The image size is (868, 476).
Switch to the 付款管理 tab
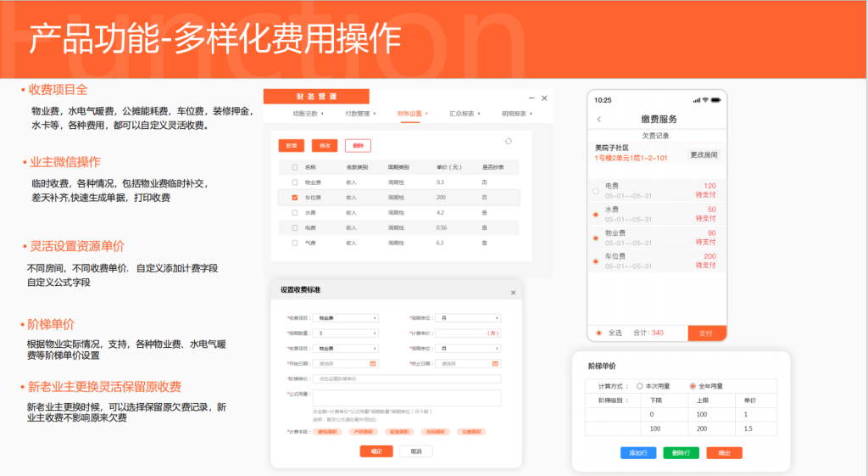357,114
